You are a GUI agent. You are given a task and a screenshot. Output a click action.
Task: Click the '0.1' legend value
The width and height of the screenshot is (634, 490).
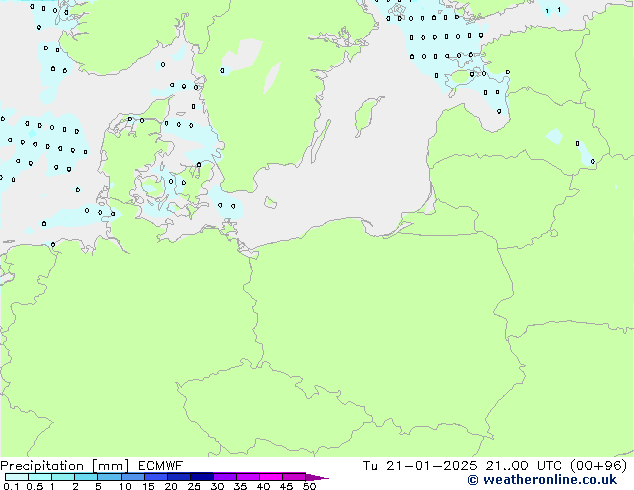[11, 486]
